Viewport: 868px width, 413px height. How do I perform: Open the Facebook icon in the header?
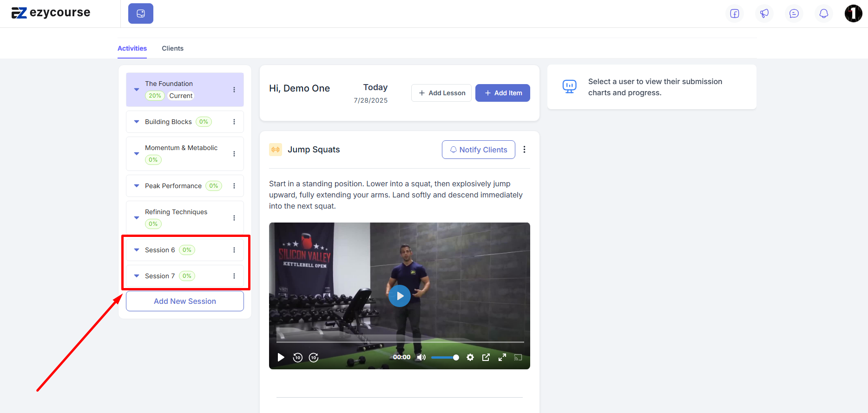(x=735, y=13)
